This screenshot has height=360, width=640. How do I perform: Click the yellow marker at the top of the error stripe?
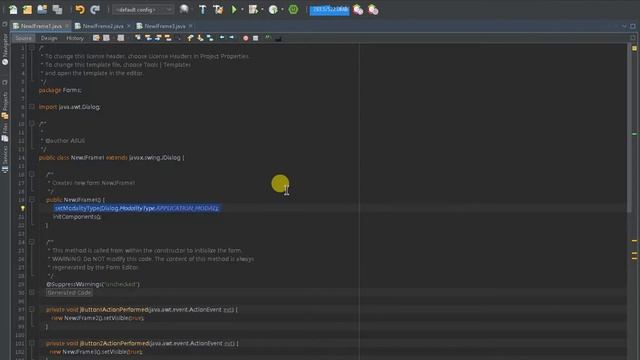coord(635,48)
